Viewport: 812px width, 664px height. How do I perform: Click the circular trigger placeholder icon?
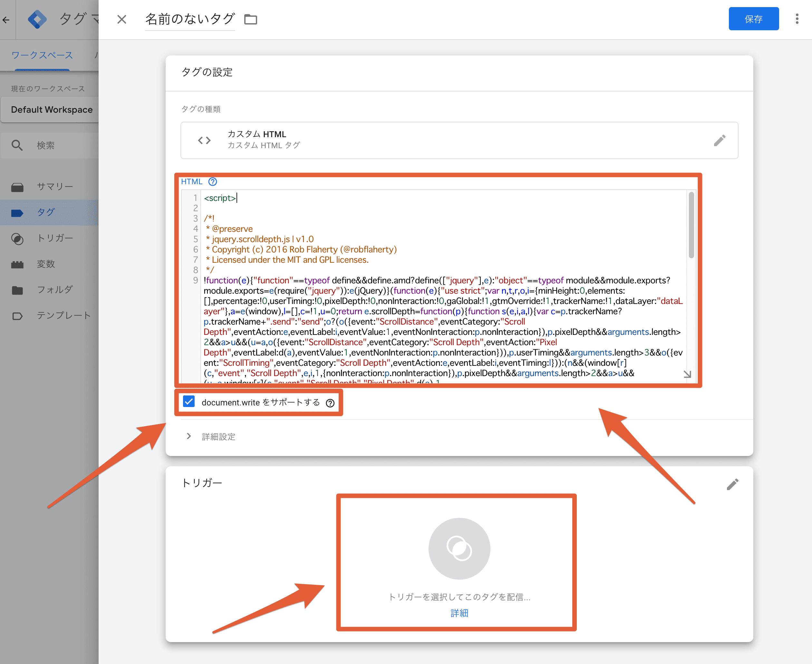(x=459, y=548)
